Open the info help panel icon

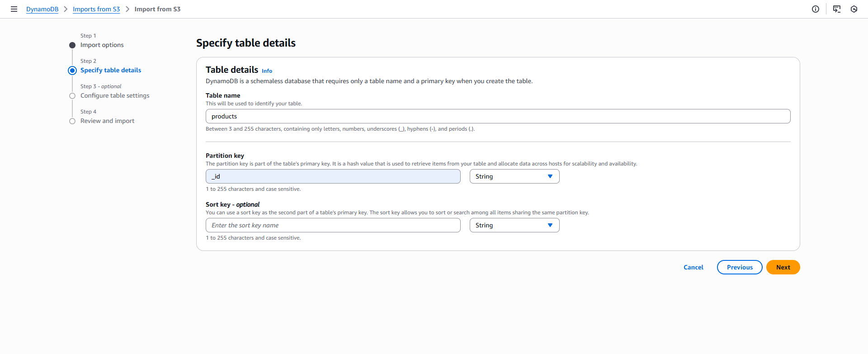pos(816,9)
